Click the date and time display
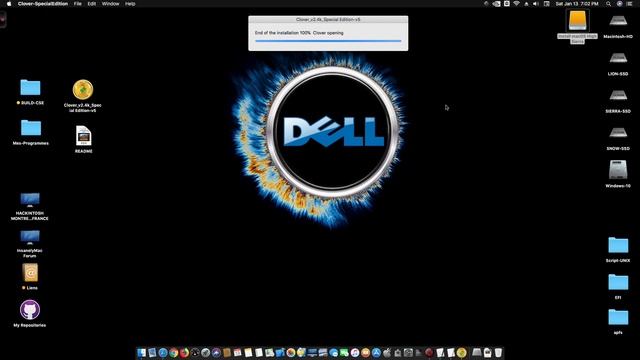 pyautogui.click(x=577, y=4)
